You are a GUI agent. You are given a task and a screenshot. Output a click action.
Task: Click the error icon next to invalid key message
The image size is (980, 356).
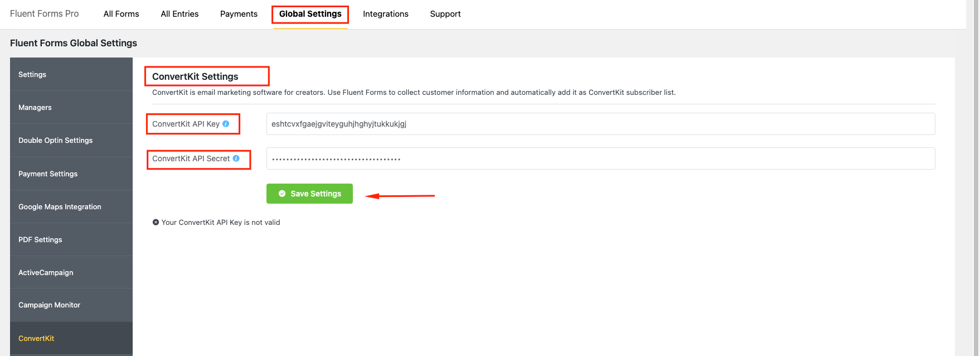(156, 222)
